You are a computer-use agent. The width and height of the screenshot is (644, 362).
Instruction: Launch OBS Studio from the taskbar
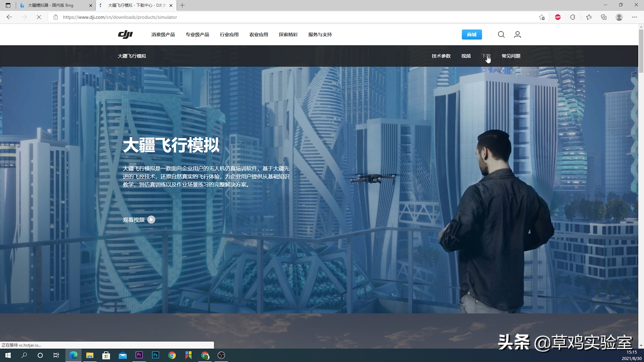pyautogui.click(x=221, y=355)
